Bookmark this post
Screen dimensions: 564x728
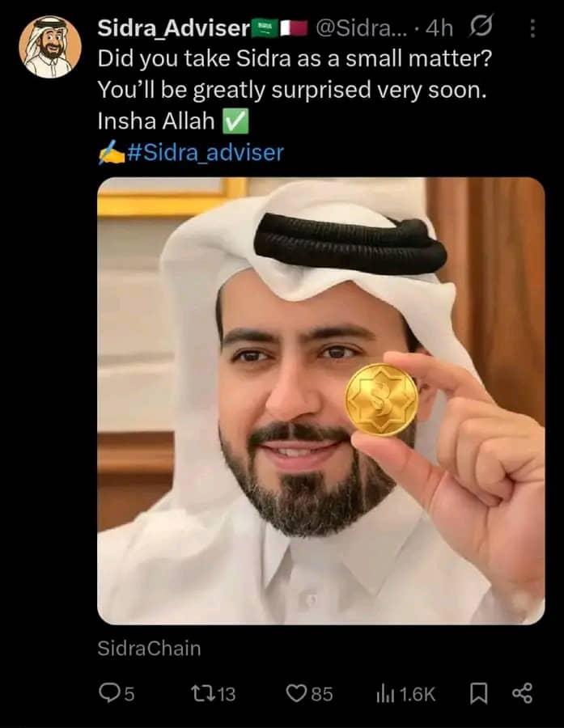click(478, 694)
